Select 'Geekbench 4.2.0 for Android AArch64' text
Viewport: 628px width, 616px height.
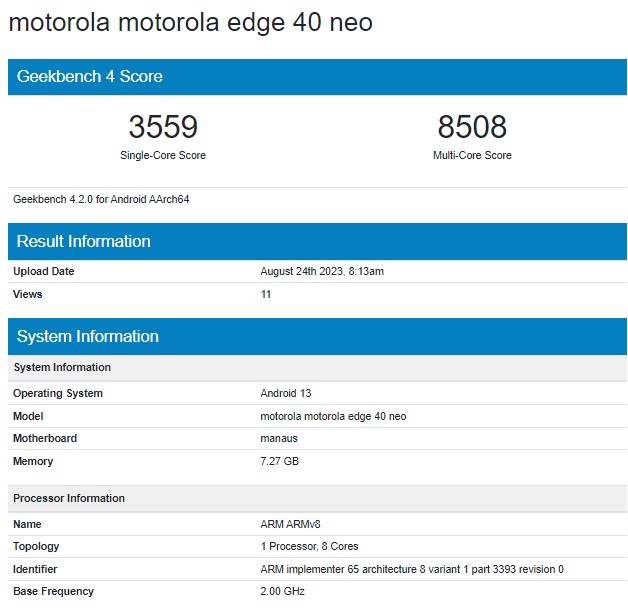pyautogui.click(x=101, y=199)
